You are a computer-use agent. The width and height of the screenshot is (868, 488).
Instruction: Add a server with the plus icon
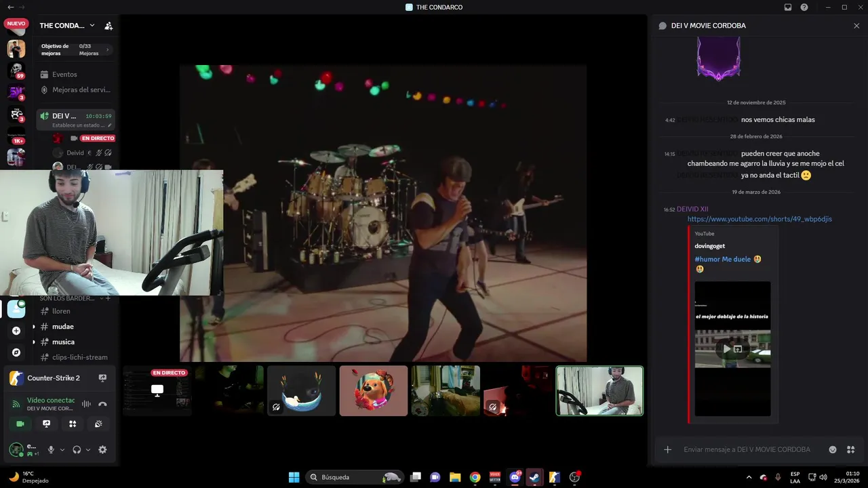(x=16, y=331)
